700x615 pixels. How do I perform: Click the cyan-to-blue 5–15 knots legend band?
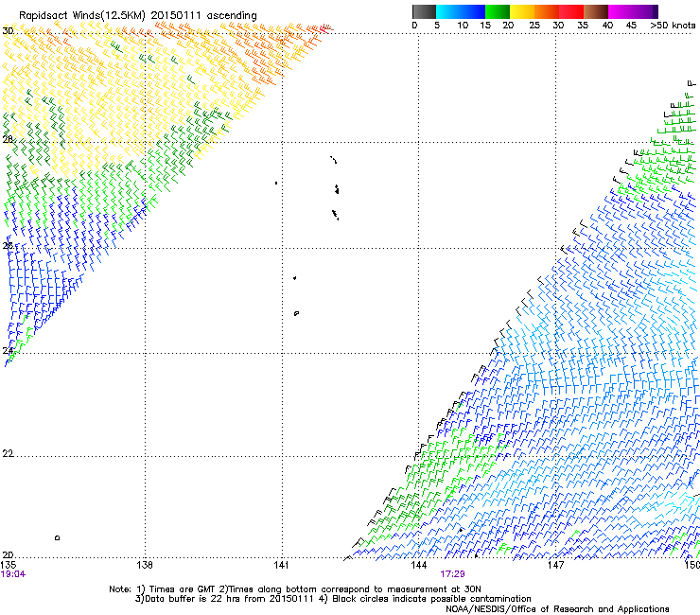click(461, 11)
